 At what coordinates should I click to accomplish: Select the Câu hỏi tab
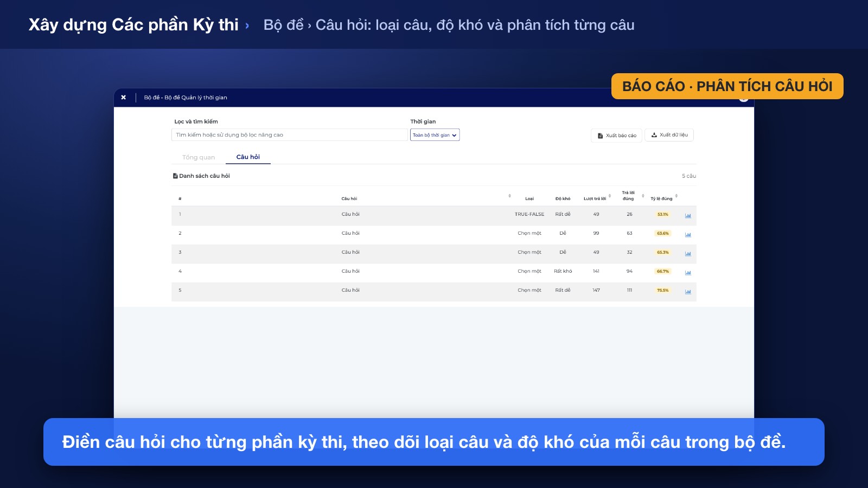(x=248, y=157)
